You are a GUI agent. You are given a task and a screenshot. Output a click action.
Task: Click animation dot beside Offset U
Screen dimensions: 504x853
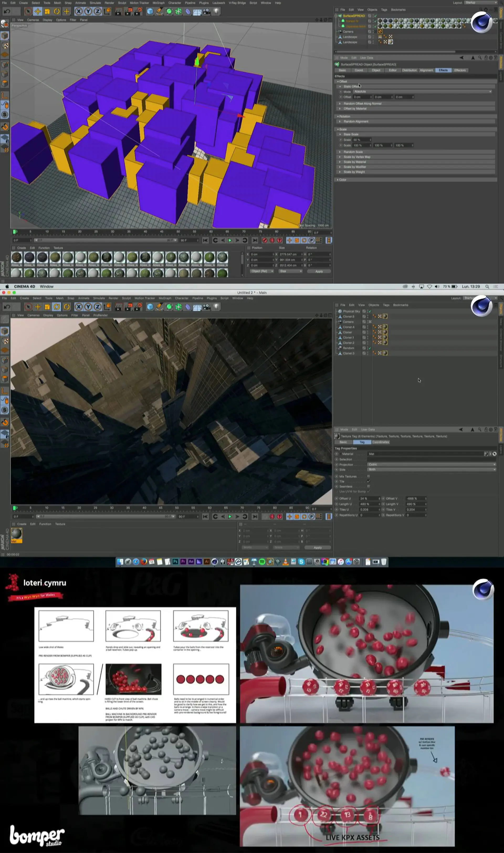coord(337,498)
